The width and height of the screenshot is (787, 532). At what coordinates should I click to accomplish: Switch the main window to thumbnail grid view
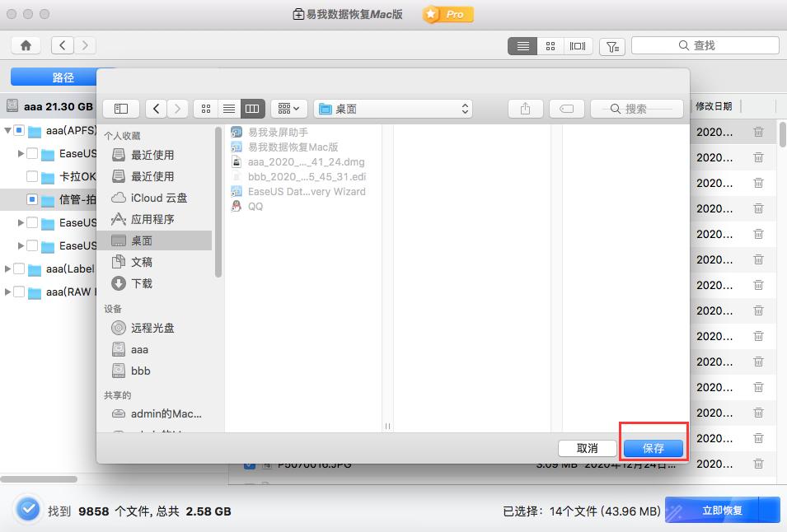pyautogui.click(x=551, y=46)
